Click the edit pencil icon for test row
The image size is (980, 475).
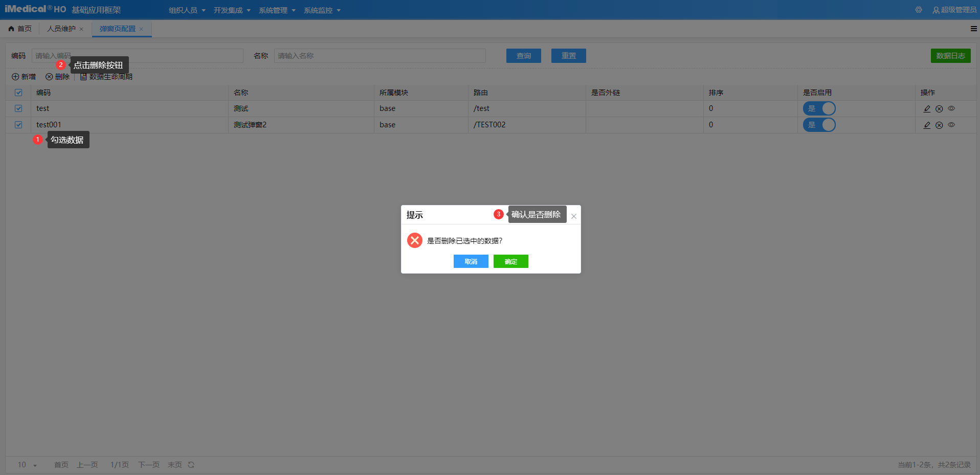927,108
